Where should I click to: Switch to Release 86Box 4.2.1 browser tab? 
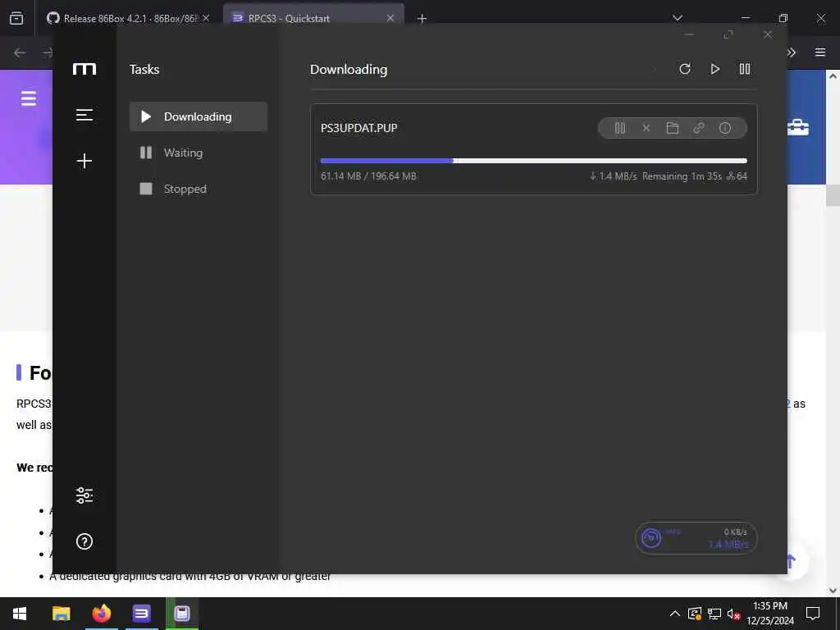point(122,18)
